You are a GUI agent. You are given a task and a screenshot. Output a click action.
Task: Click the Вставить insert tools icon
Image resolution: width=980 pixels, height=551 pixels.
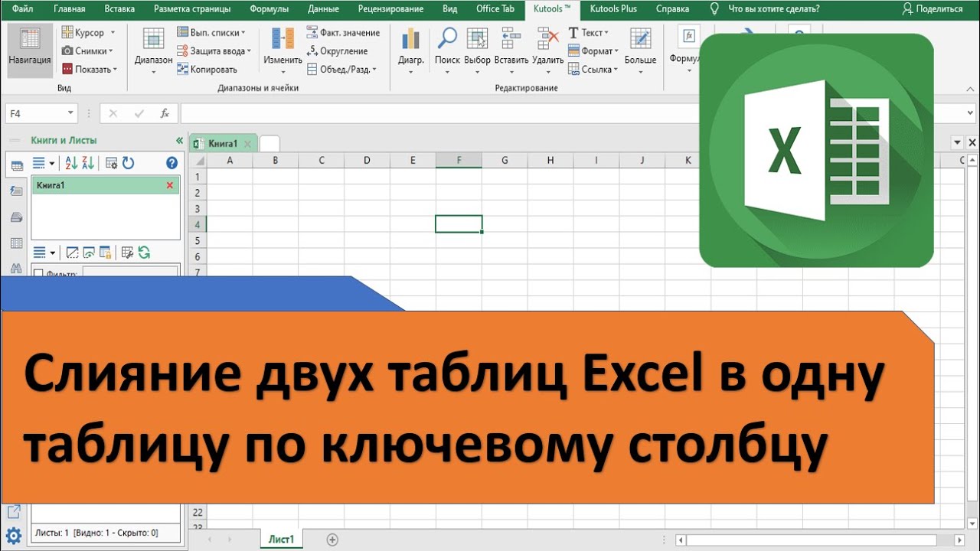(511, 39)
